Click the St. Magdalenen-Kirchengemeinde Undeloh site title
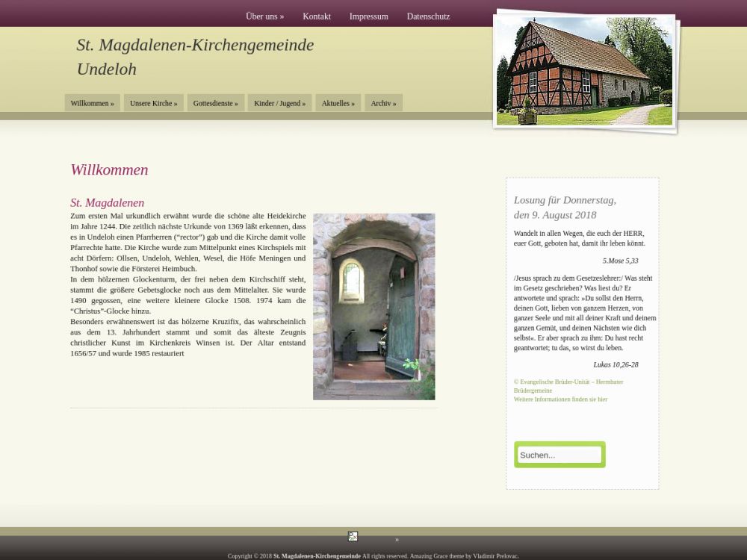This screenshot has width=747, height=560. tap(195, 57)
